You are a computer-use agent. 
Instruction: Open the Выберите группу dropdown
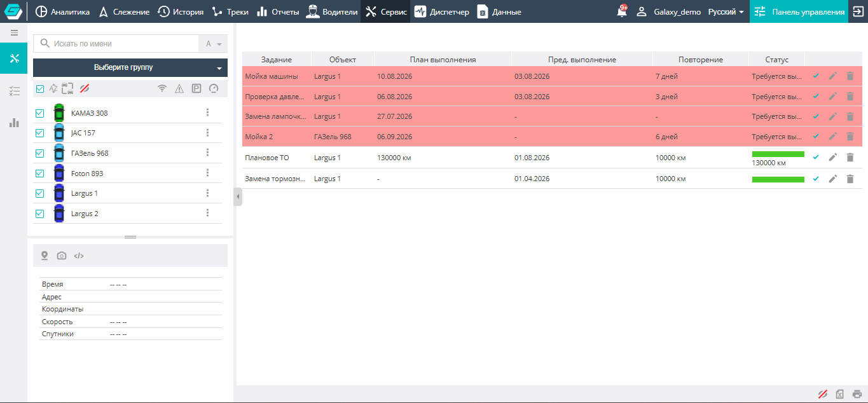130,67
